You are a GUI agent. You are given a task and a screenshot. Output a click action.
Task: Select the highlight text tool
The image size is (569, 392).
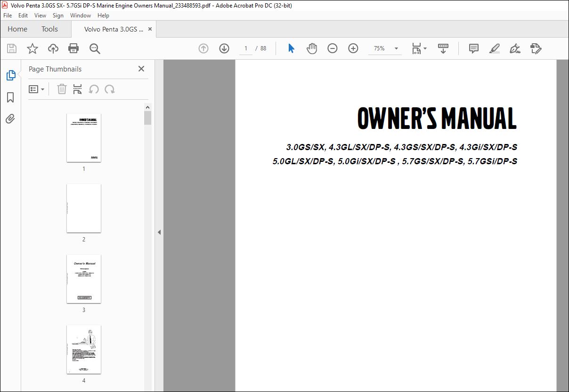click(494, 48)
